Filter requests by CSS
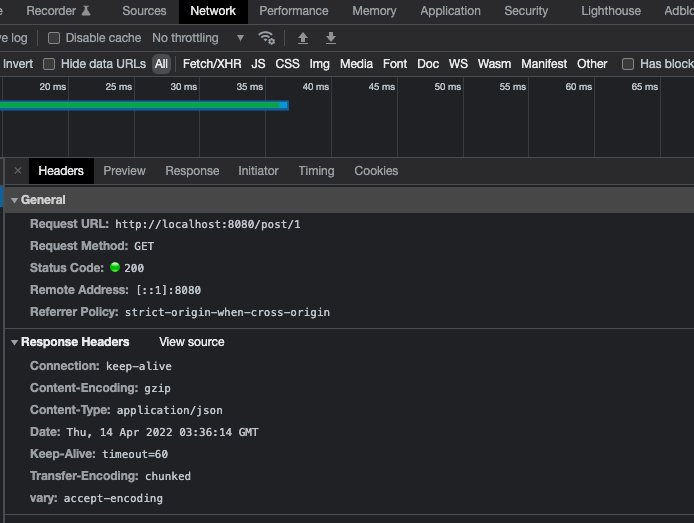This screenshot has width=694, height=523. (x=287, y=64)
